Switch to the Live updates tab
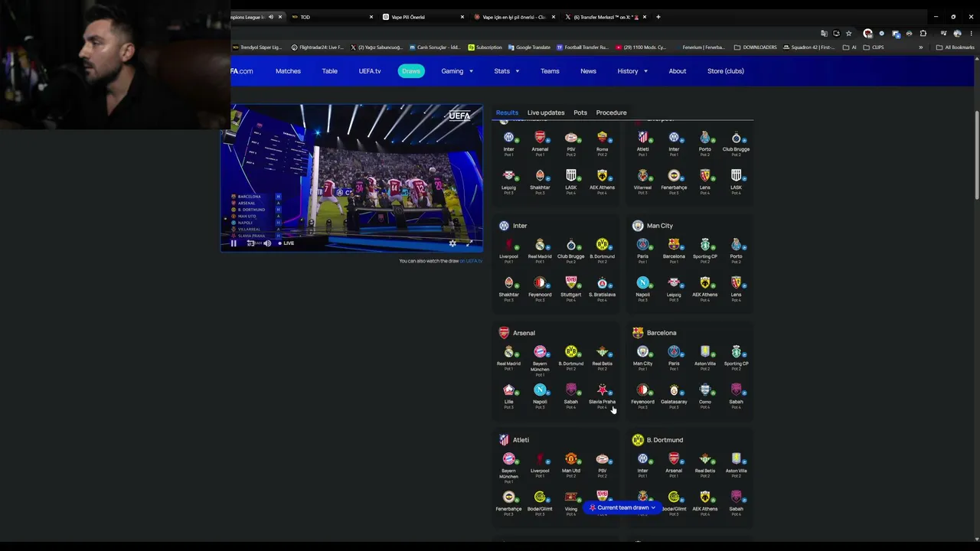Image resolution: width=980 pixels, height=551 pixels. click(546, 112)
